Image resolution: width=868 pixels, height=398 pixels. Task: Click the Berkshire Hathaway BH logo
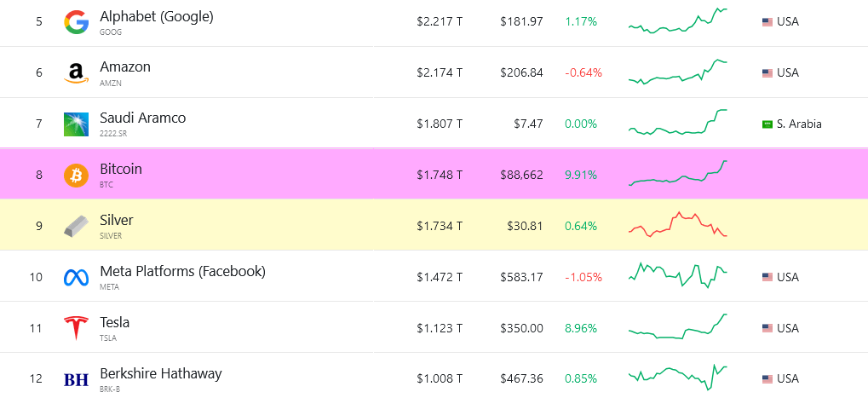77,379
